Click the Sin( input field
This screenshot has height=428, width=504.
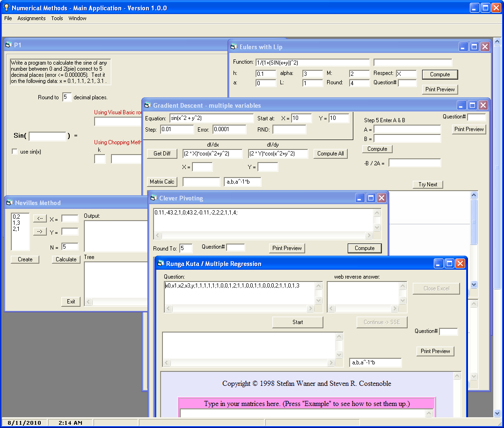tap(48, 136)
